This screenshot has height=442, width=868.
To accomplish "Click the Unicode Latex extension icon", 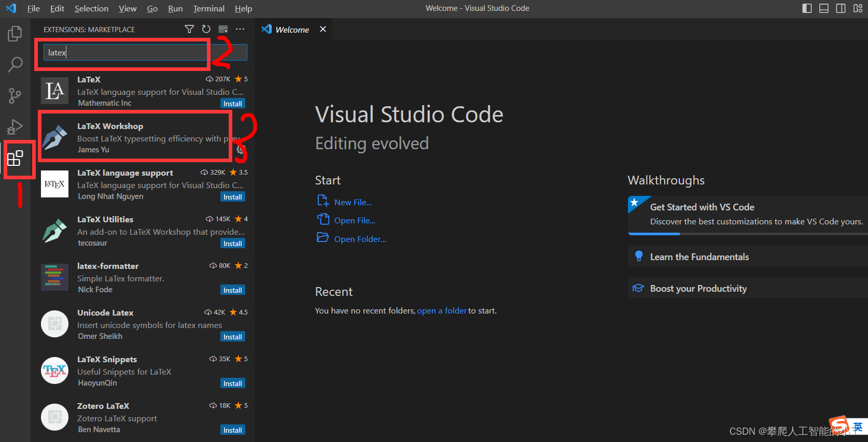I will (55, 324).
